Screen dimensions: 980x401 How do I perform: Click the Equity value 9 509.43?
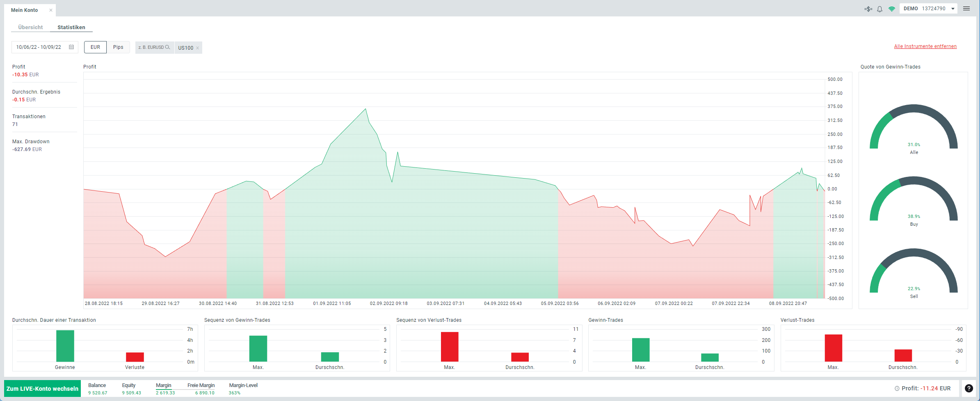pos(131,393)
